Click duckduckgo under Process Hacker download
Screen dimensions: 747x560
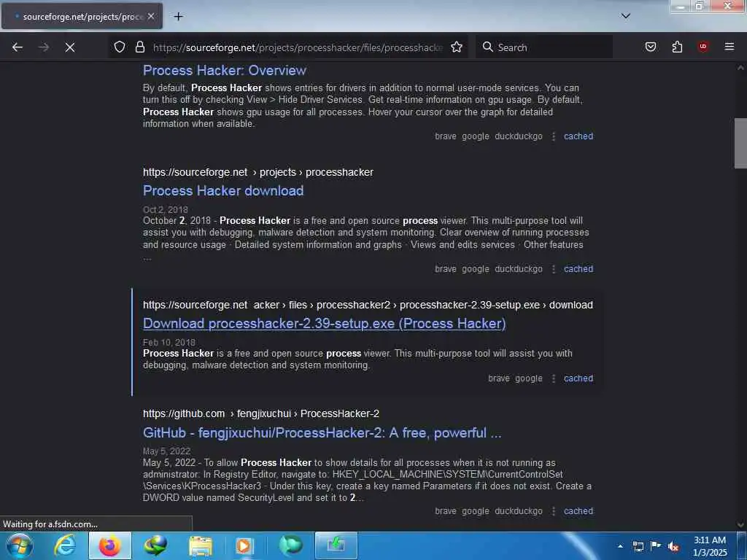point(519,268)
